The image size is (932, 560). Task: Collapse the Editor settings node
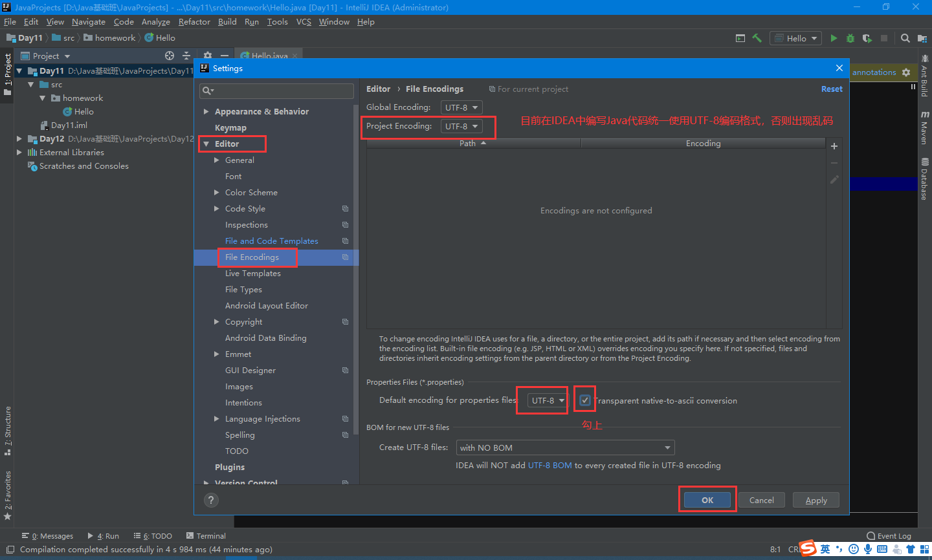(206, 144)
